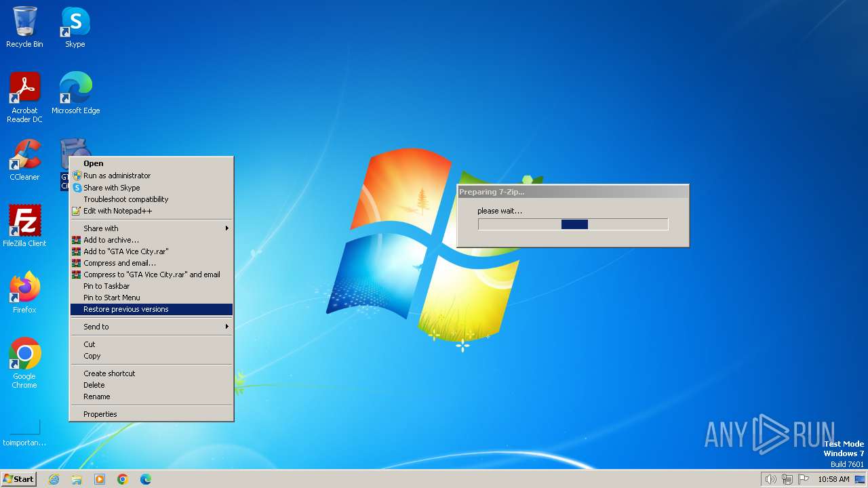Choose Open in context menu
868x488 pixels.
click(x=151, y=163)
